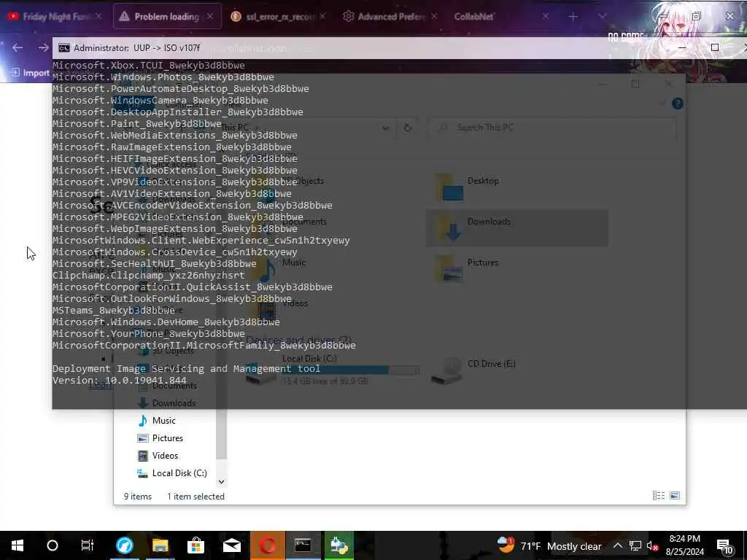
Task: Open Cortana search circle
Action: tap(53, 545)
